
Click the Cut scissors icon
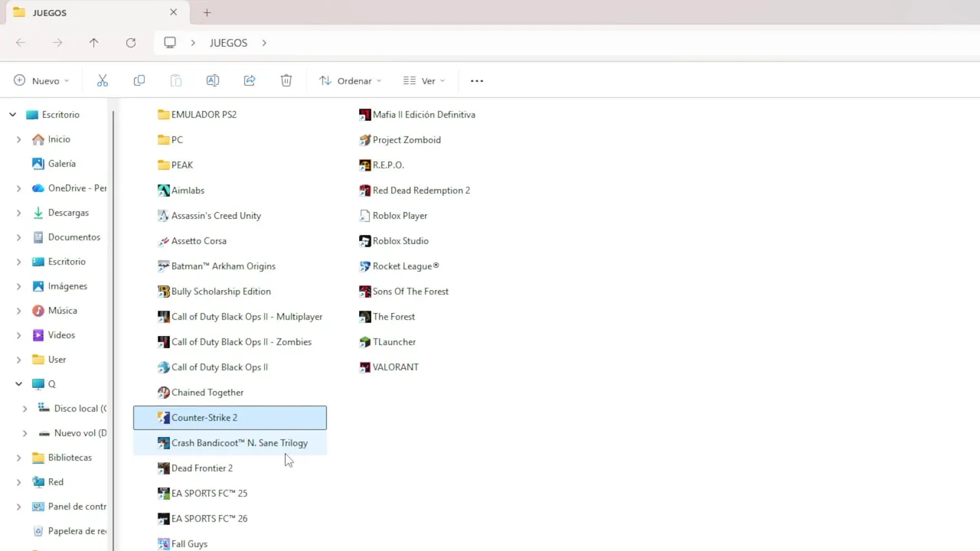click(x=103, y=80)
